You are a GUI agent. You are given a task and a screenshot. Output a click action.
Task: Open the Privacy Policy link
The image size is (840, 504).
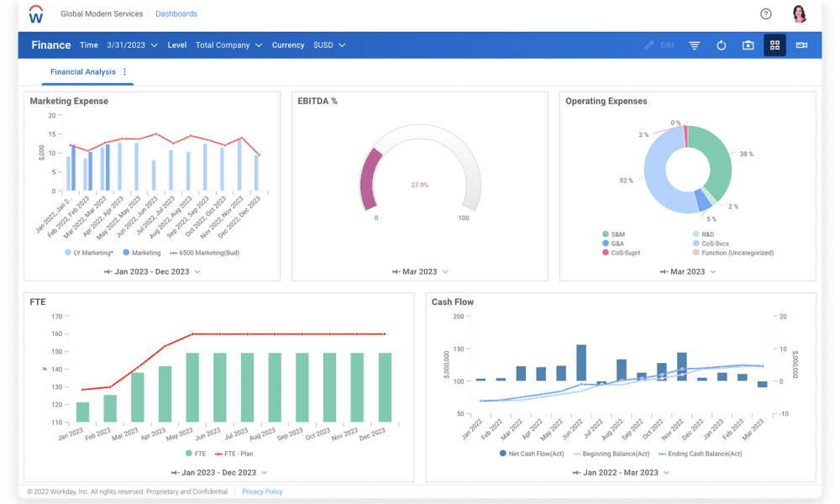coord(262,491)
